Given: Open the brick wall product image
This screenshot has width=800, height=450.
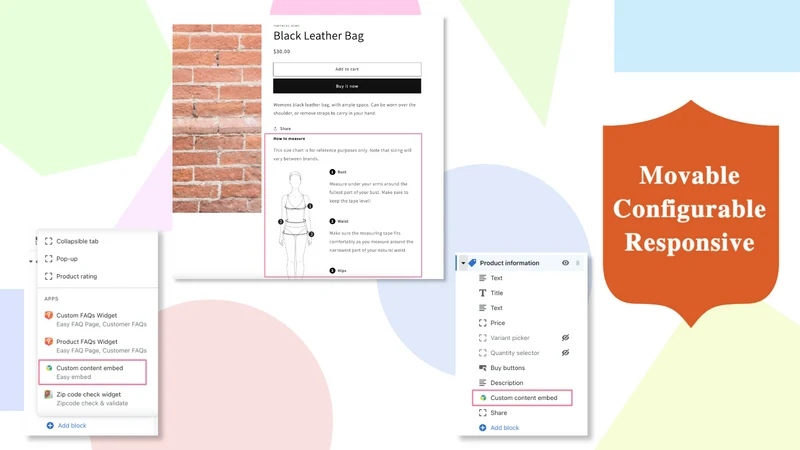Looking at the screenshot, I should (x=217, y=118).
